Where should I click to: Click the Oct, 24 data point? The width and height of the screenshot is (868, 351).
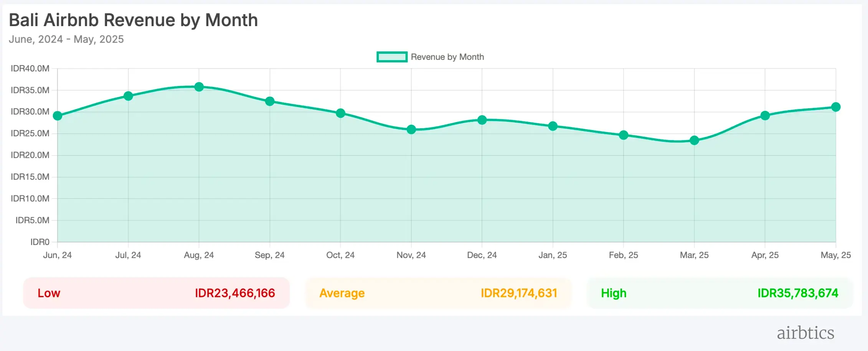pos(340,113)
